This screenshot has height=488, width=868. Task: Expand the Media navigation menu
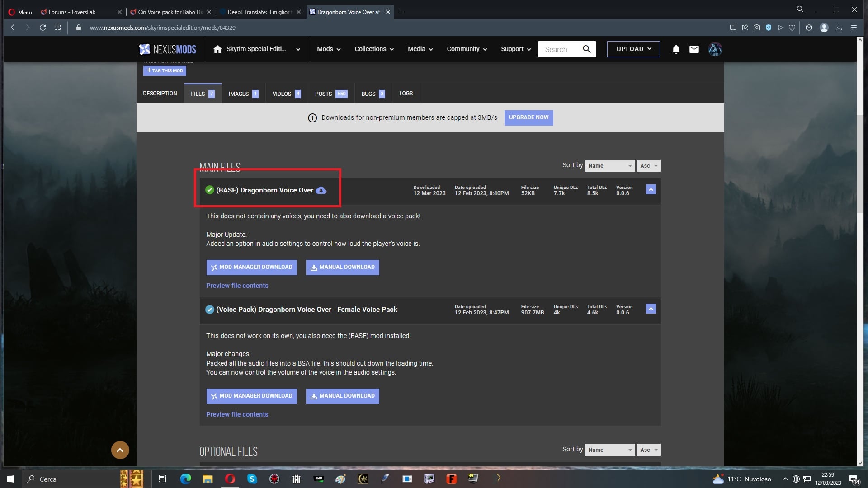420,49
